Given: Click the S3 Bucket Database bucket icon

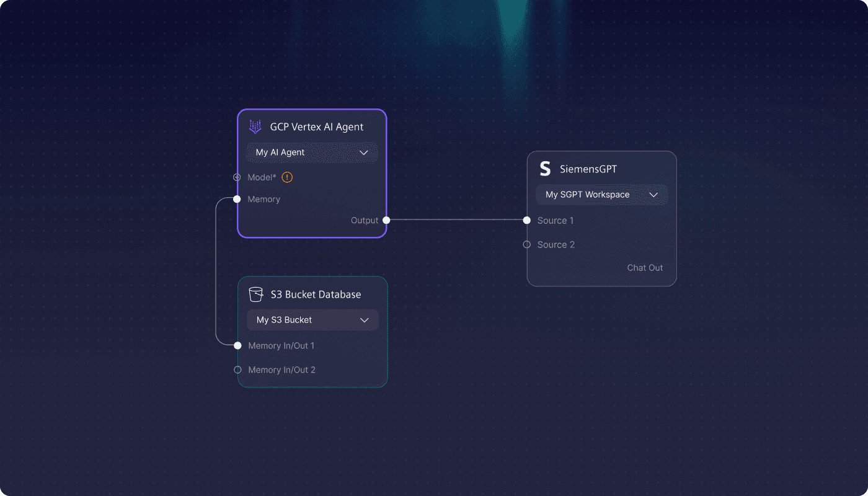Looking at the screenshot, I should pyautogui.click(x=255, y=294).
